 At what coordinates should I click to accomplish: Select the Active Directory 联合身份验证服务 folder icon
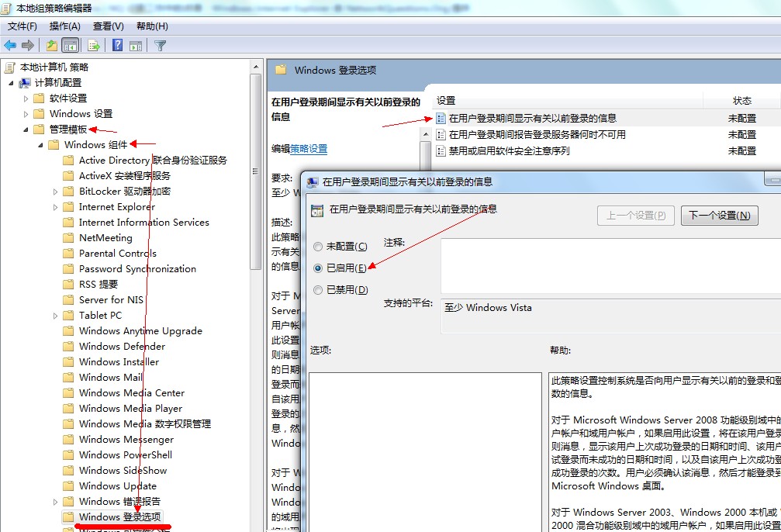coord(69,161)
